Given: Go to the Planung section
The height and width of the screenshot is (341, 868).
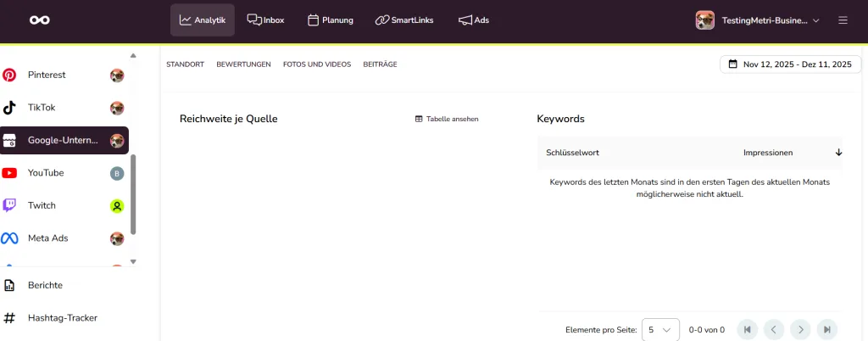Looking at the screenshot, I should [x=330, y=20].
